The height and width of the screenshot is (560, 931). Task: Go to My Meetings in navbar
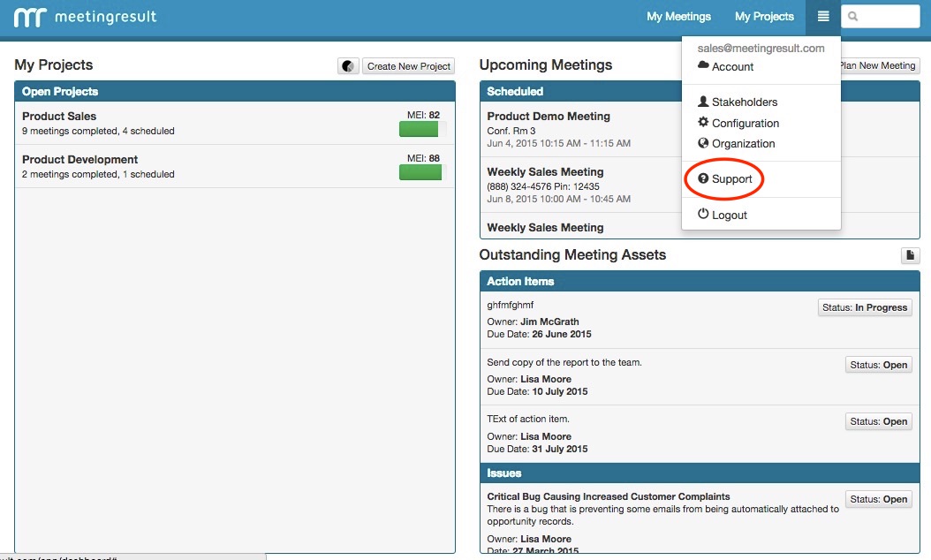pyautogui.click(x=678, y=17)
